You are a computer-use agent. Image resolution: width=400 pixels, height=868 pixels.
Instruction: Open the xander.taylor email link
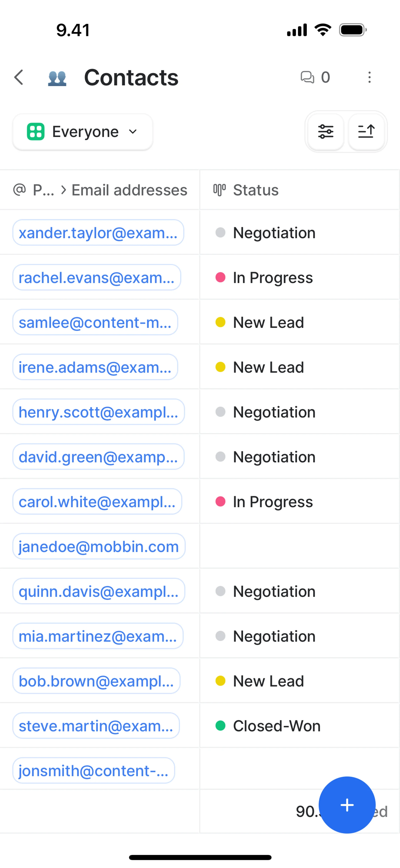(98, 233)
